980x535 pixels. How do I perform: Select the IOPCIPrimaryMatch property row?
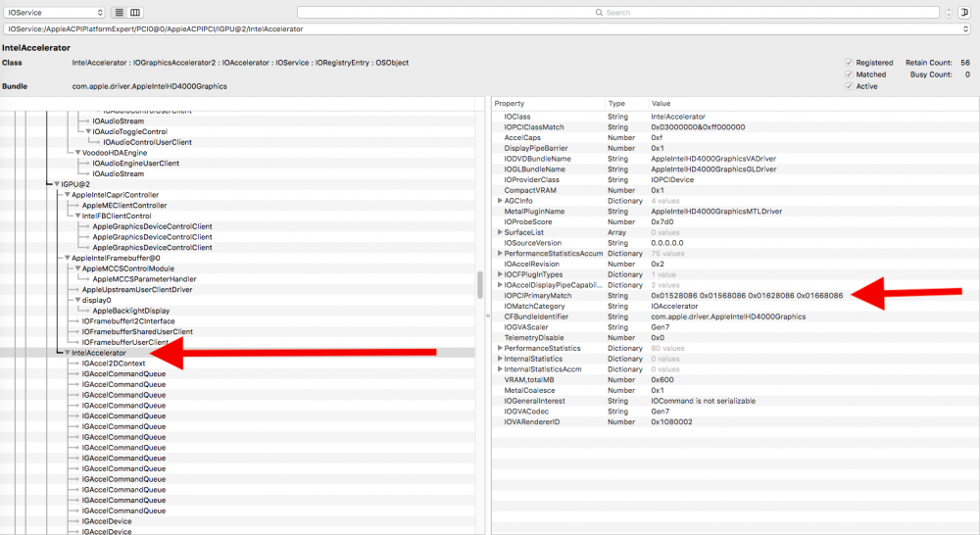[735, 296]
